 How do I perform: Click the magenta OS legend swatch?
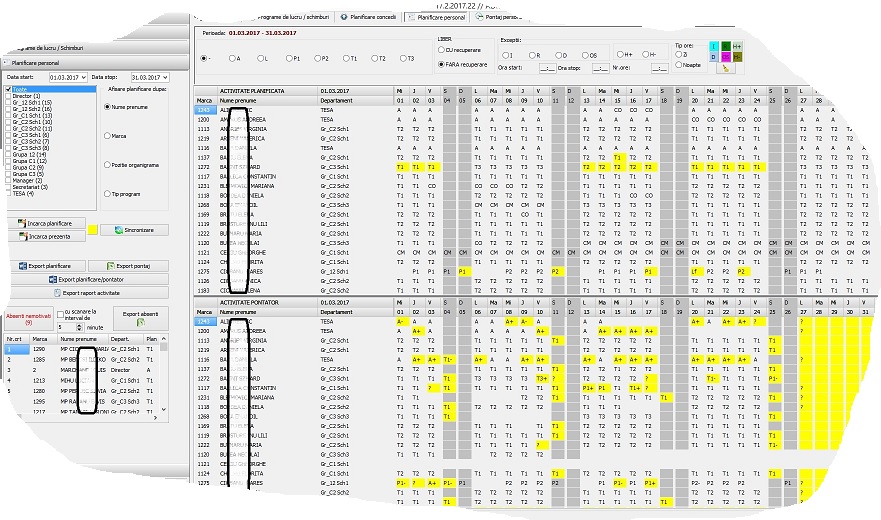point(725,57)
